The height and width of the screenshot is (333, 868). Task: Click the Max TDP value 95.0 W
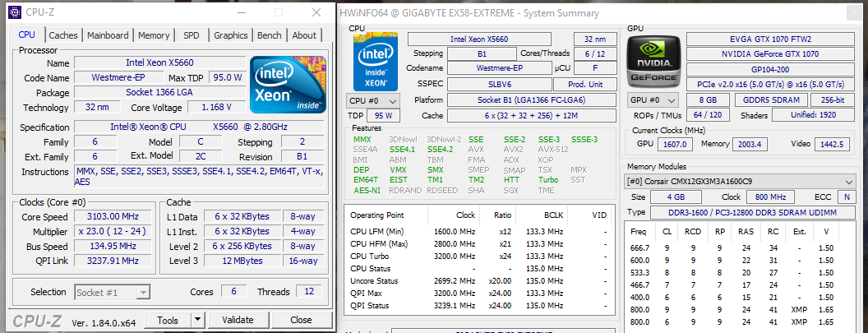click(x=228, y=77)
